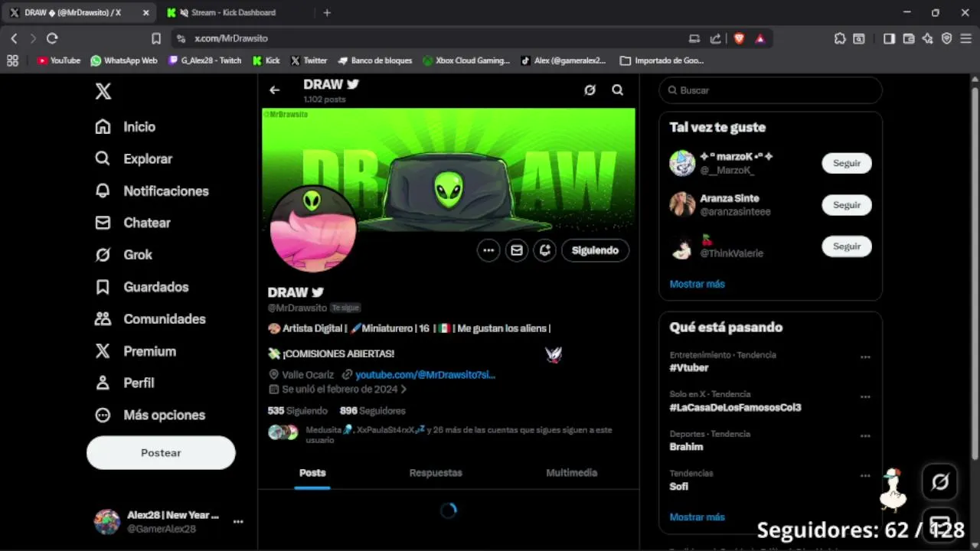
Task: Switch to Stream - Kick Dashboard tab
Action: [235, 12]
